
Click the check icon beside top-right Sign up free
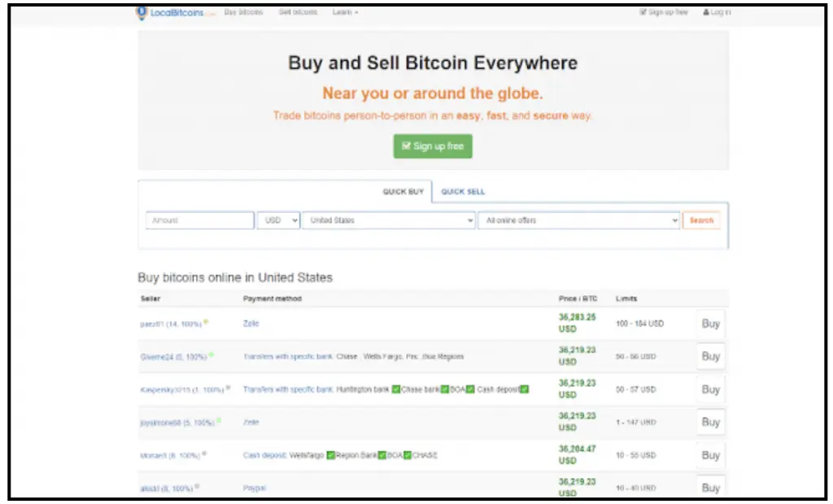tap(643, 12)
